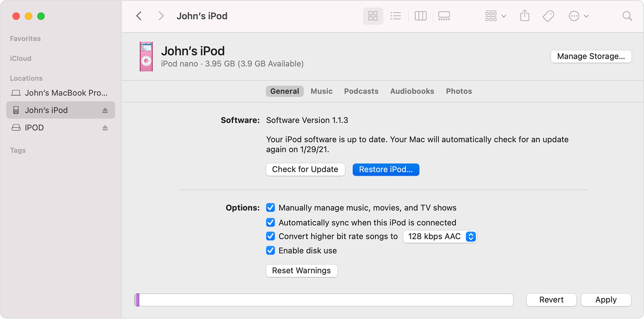
Task: Switch to the Audiobooks tab
Action: tap(412, 91)
